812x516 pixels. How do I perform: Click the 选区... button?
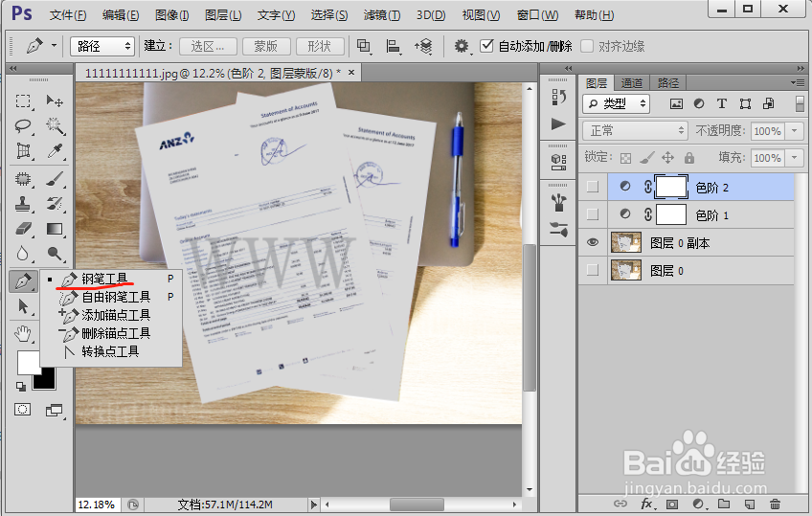coord(208,46)
